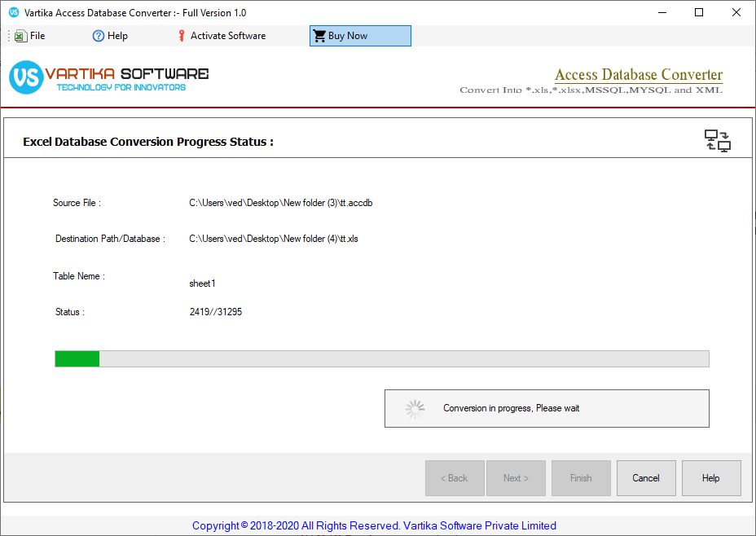Open the File menu
This screenshot has height=536, width=756.
coord(29,36)
